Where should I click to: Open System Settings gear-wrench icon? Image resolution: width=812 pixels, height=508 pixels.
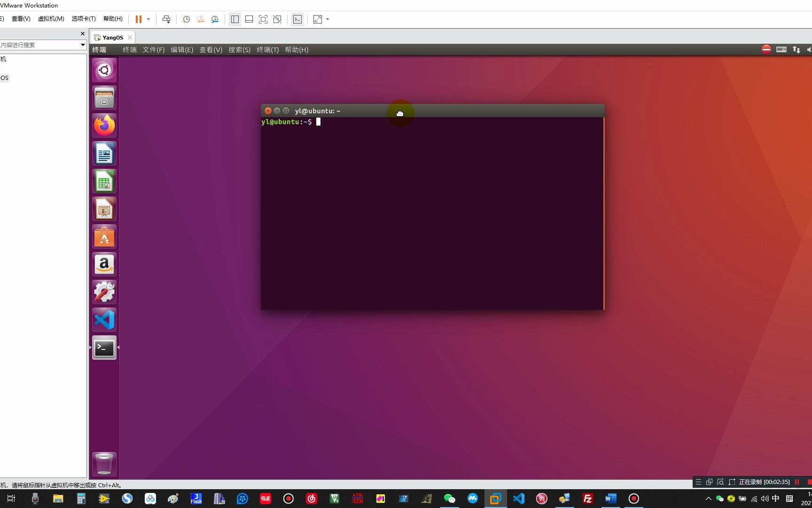(x=104, y=292)
